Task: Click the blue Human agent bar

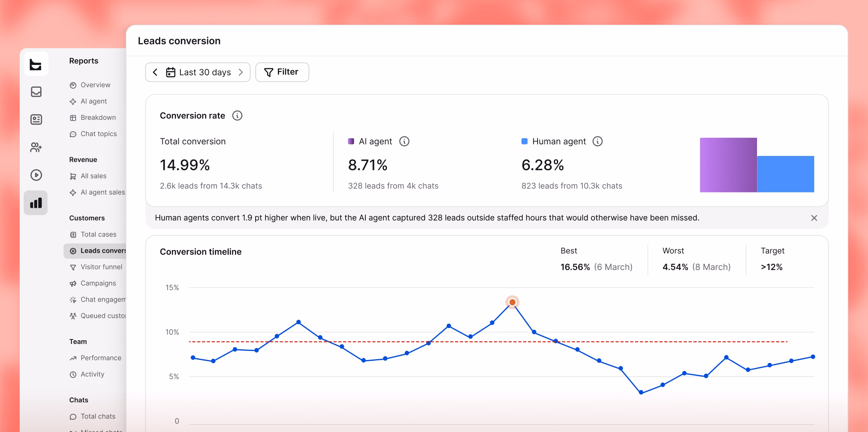Action: [x=785, y=174]
